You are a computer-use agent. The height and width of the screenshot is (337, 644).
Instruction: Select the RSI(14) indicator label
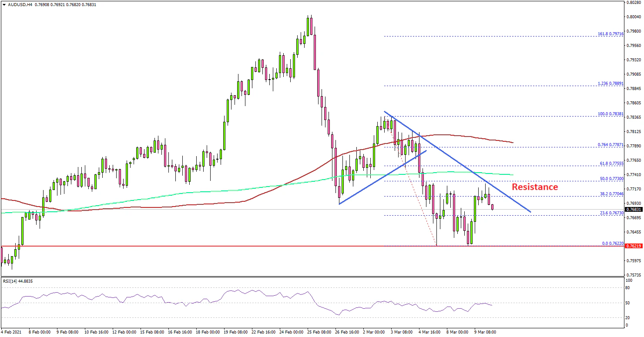[x=18, y=281]
